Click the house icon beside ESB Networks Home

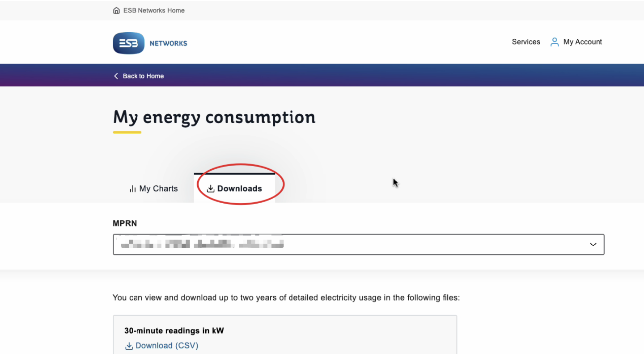point(116,10)
